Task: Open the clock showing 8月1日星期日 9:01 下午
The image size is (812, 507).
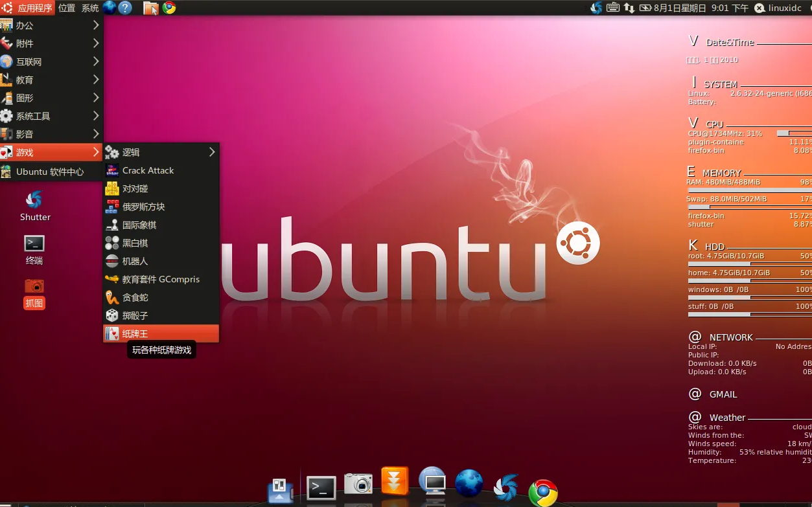Action: pyautogui.click(x=701, y=8)
